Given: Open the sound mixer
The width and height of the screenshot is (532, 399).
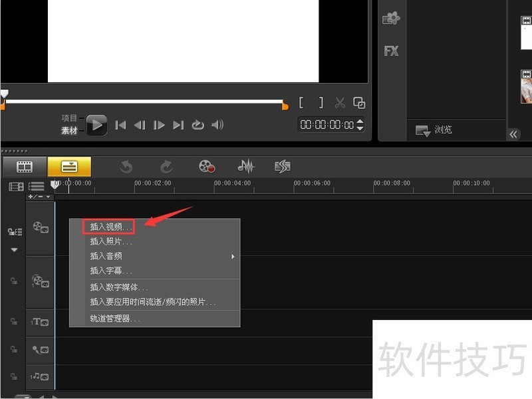Looking at the screenshot, I should pos(246,166).
